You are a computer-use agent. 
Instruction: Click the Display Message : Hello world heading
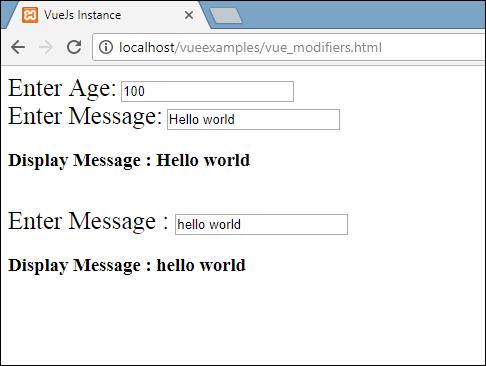pos(129,160)
